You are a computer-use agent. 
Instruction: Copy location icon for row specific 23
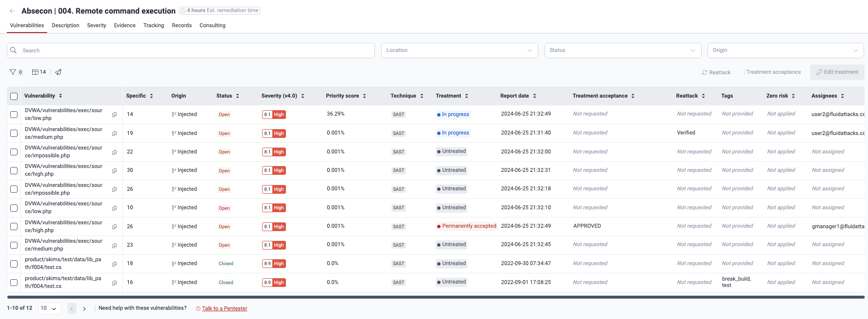[114, 245]
